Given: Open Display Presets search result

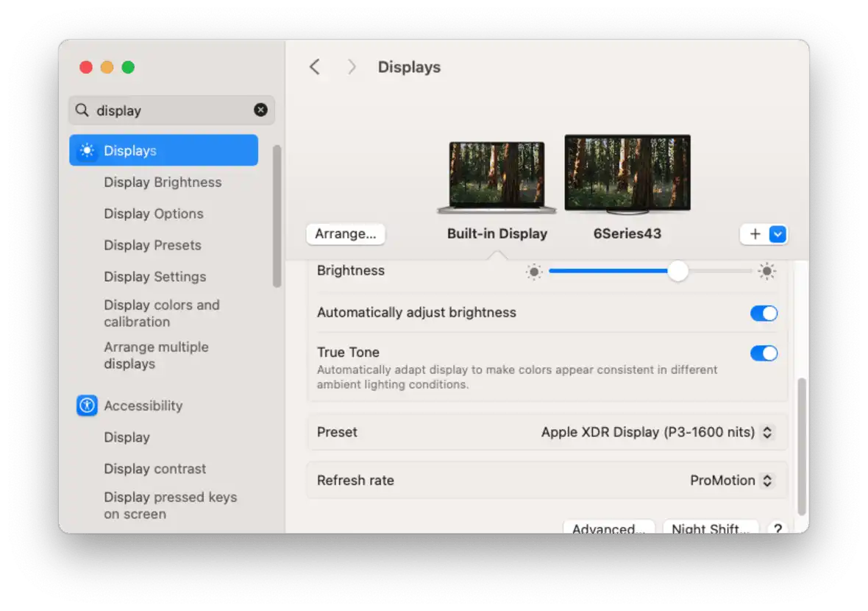Looking at the screenshot, I should click(x=152, y=245).
